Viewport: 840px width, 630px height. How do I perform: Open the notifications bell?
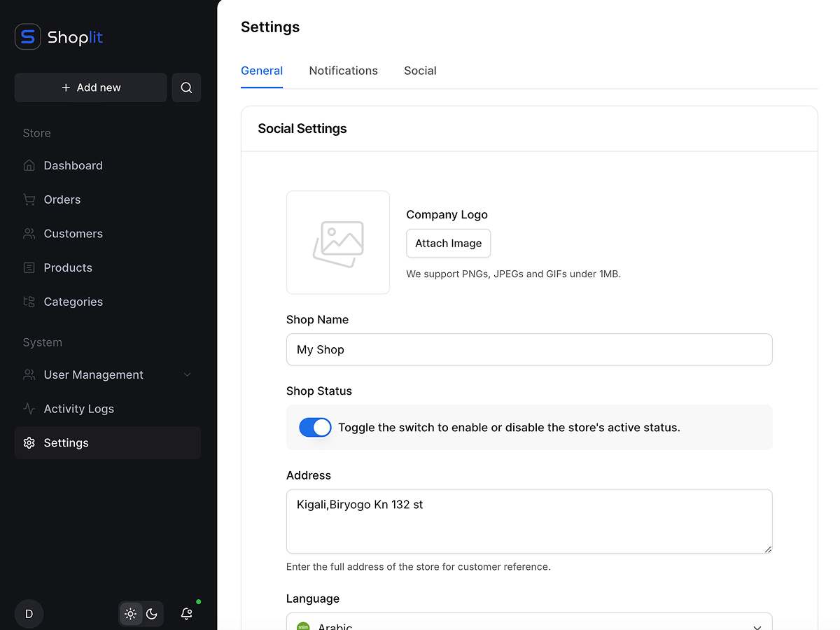[186, 614]
